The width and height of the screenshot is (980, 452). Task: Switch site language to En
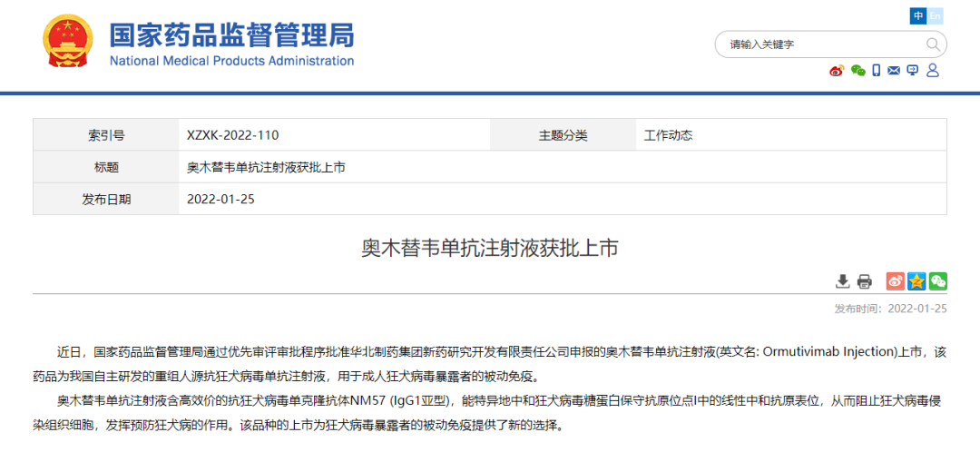935,16
